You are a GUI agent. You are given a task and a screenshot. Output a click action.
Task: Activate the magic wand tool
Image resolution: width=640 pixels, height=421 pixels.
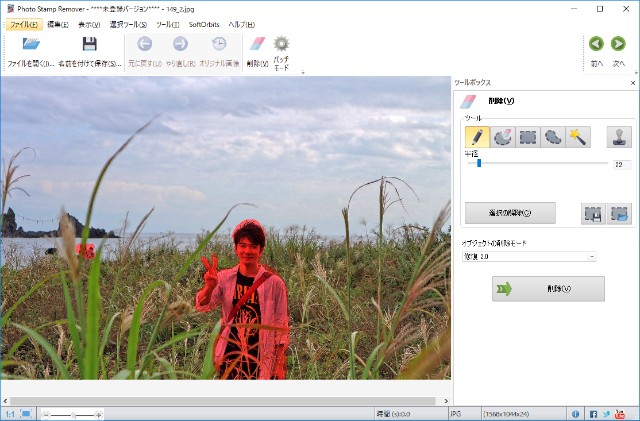577,137
